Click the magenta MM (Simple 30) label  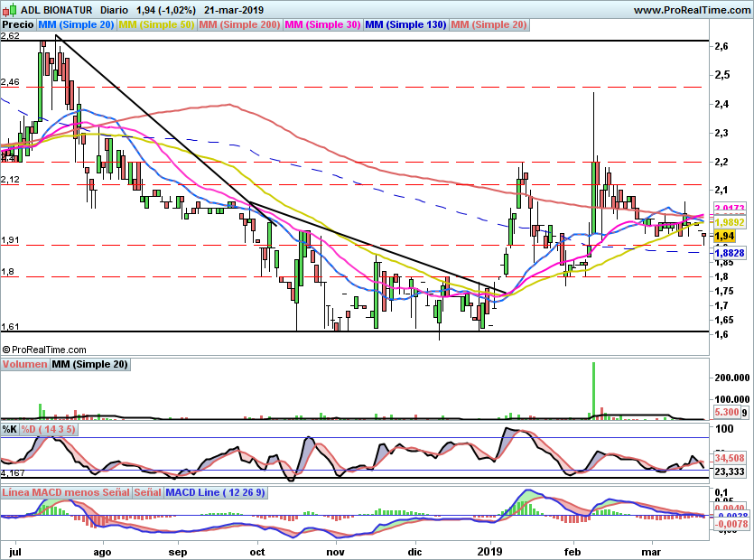point(322,24)
